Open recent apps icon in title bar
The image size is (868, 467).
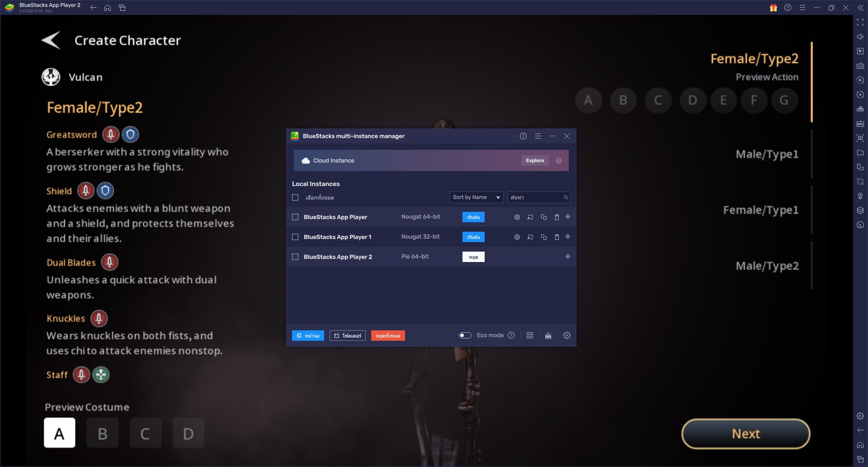click(122, 8)
